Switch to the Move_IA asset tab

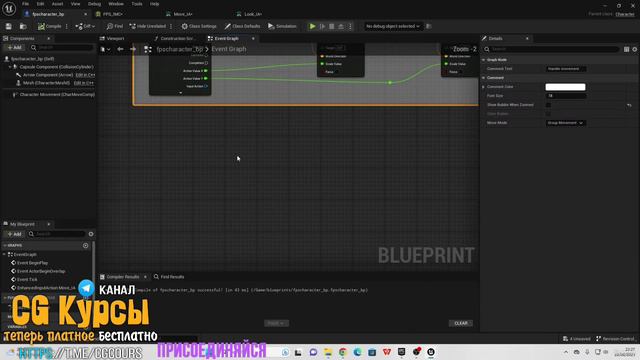click(182, 14)
